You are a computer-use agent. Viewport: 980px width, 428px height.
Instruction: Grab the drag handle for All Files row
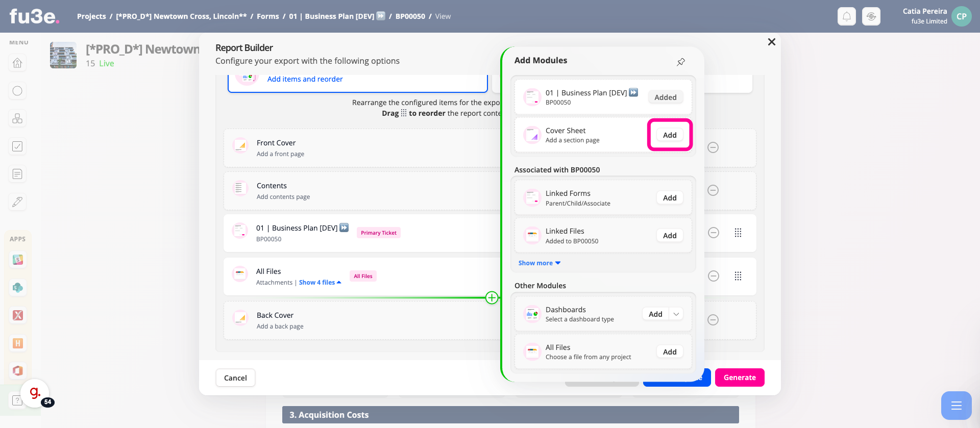pos(738,276)
